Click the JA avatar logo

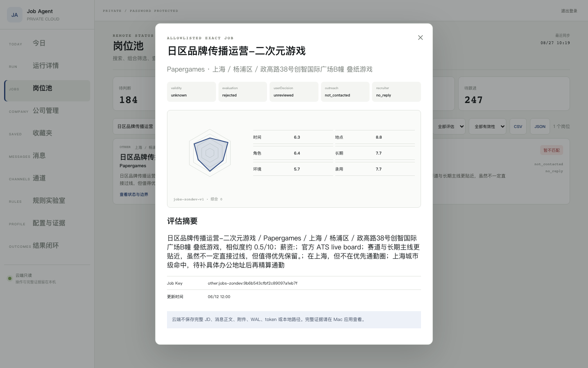click(x=15, y=15)
